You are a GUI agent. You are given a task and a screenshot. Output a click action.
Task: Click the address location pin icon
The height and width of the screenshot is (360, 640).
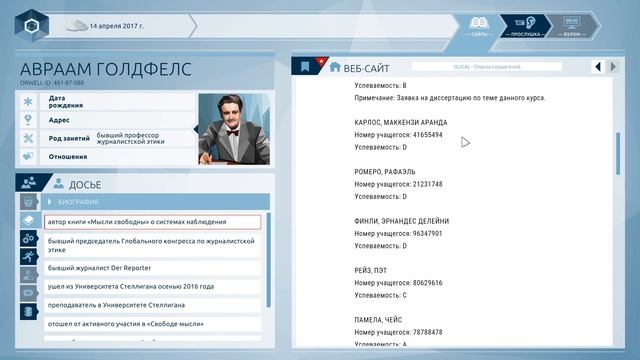point(28,120)
